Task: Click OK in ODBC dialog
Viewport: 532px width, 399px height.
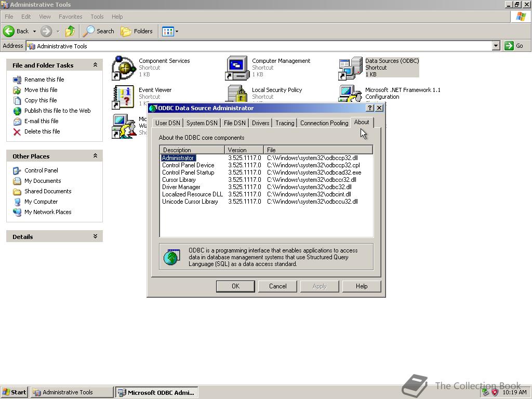Action: [x=235, y=286]
